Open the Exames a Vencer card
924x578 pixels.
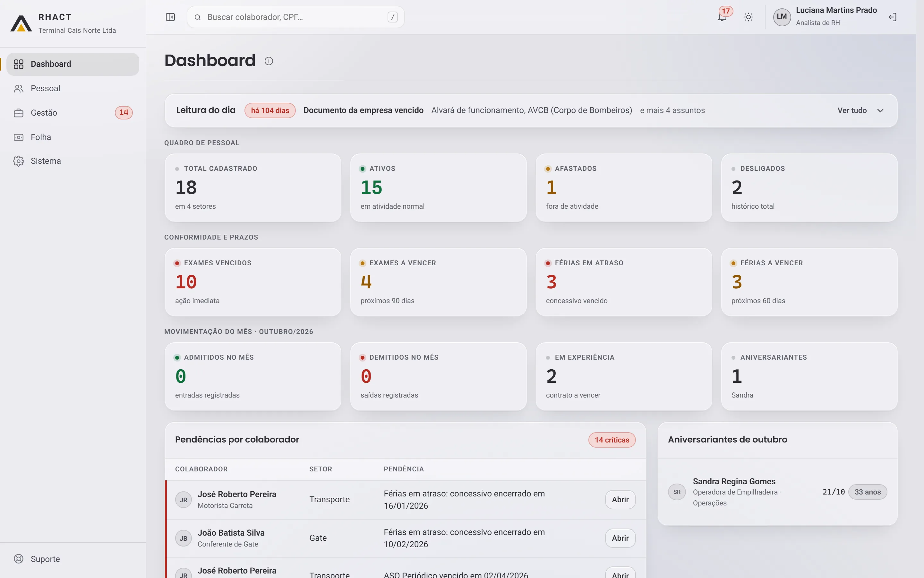point(438,282)
